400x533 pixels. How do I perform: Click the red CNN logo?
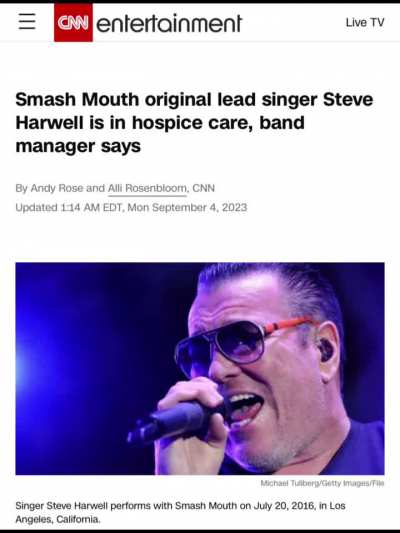73,23
